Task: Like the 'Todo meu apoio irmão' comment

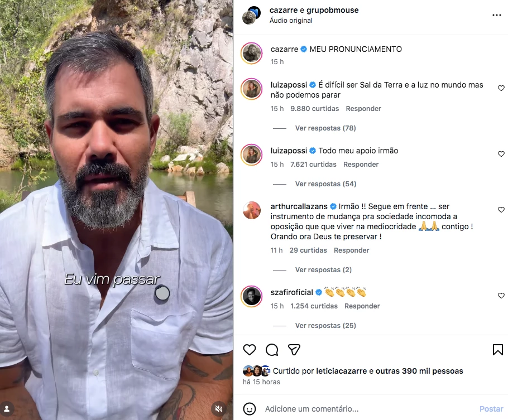Action: click(501, 154)
